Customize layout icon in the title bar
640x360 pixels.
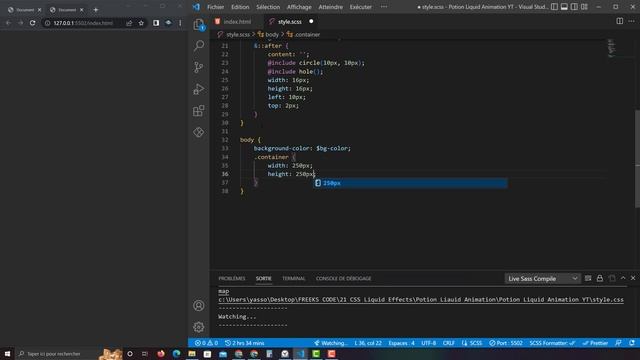pyautogui.click(x=584, y=7)
